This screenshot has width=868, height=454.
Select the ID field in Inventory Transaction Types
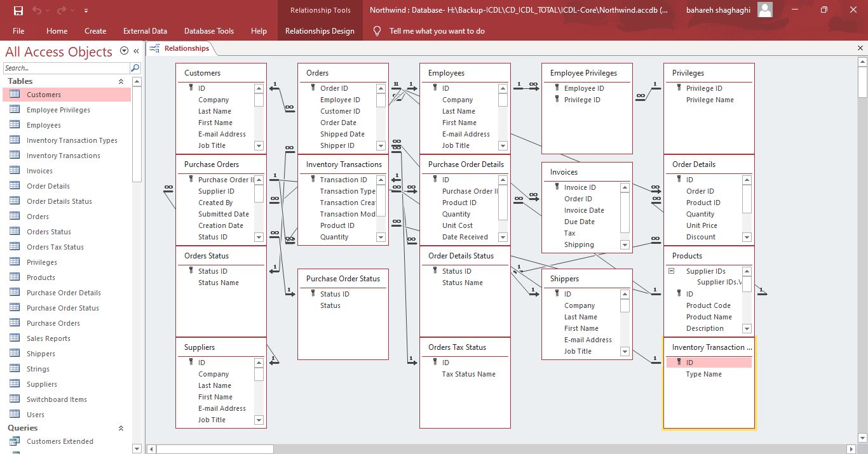(x=709, y=363)
